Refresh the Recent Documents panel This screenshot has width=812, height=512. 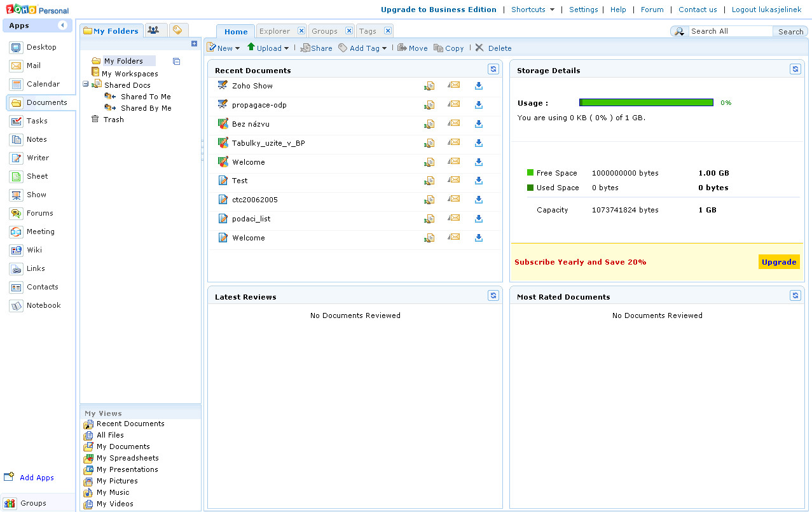click(x=493, y=69)
